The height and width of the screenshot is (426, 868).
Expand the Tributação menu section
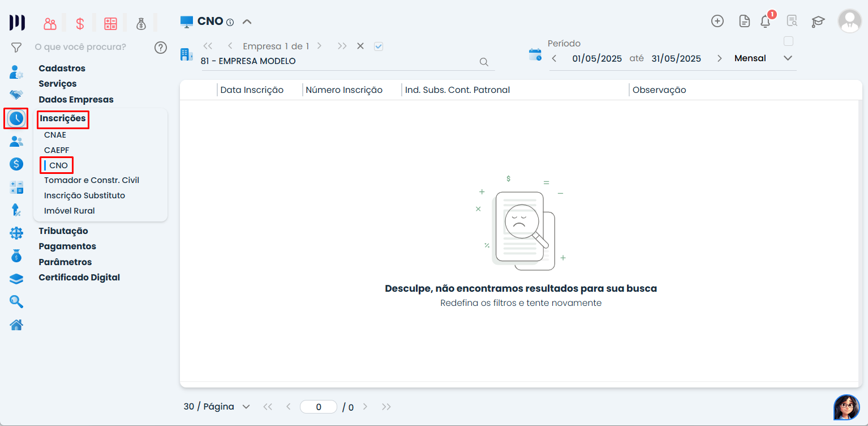pos(63,231)
